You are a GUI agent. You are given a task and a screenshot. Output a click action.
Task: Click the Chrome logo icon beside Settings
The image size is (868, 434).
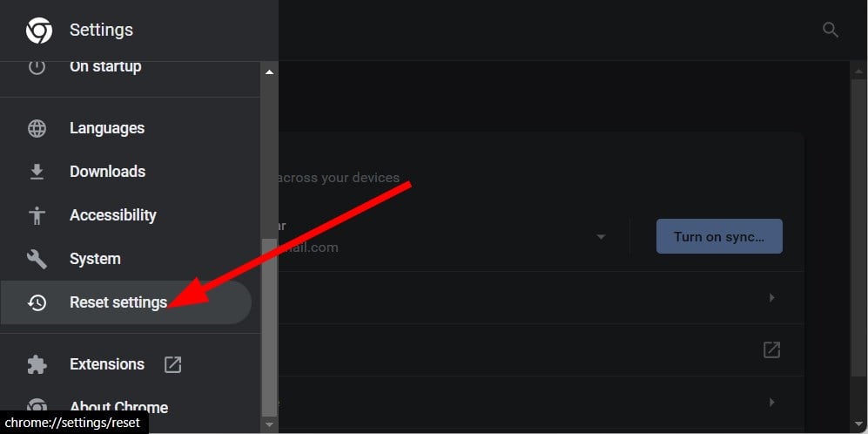point(39,30)
